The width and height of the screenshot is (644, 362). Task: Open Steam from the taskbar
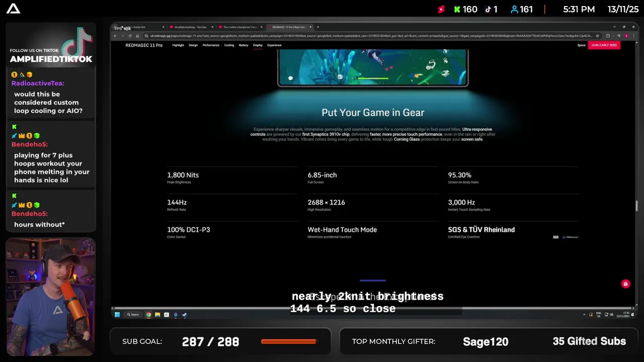click(184, 315)
